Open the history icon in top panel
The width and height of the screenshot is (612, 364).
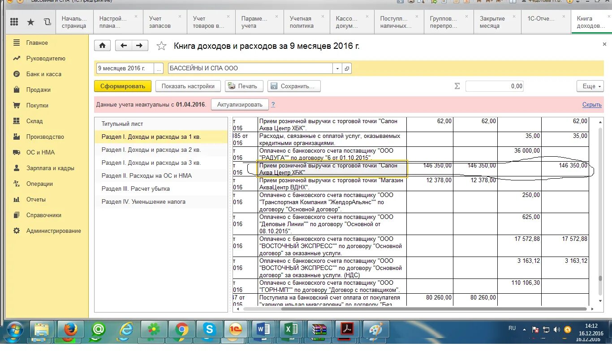47,22
